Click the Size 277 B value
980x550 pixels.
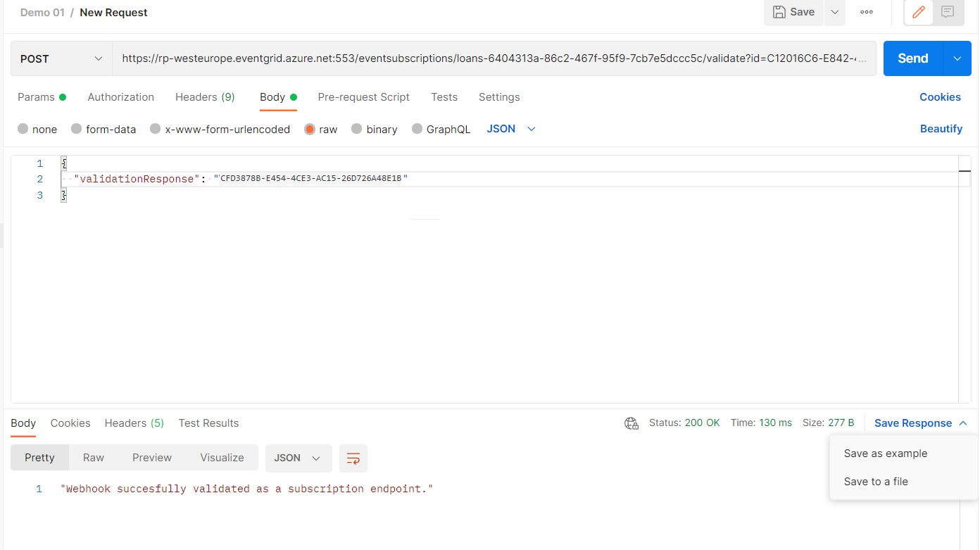pyautogui.click(x=829, y=423)
